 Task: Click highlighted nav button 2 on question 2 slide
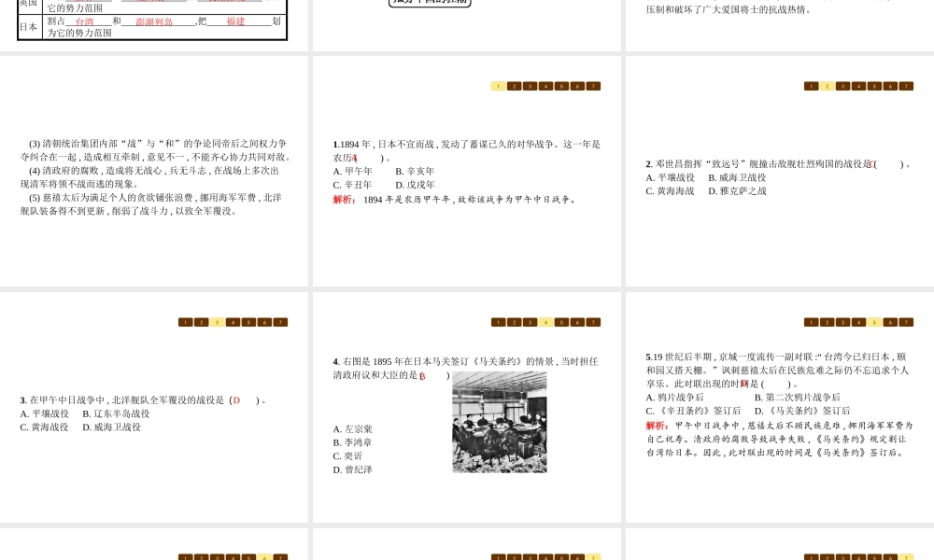[x=827, y=86]
